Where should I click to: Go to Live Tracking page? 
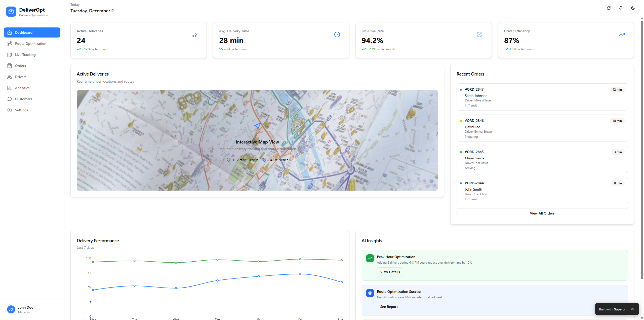[25, 55]
